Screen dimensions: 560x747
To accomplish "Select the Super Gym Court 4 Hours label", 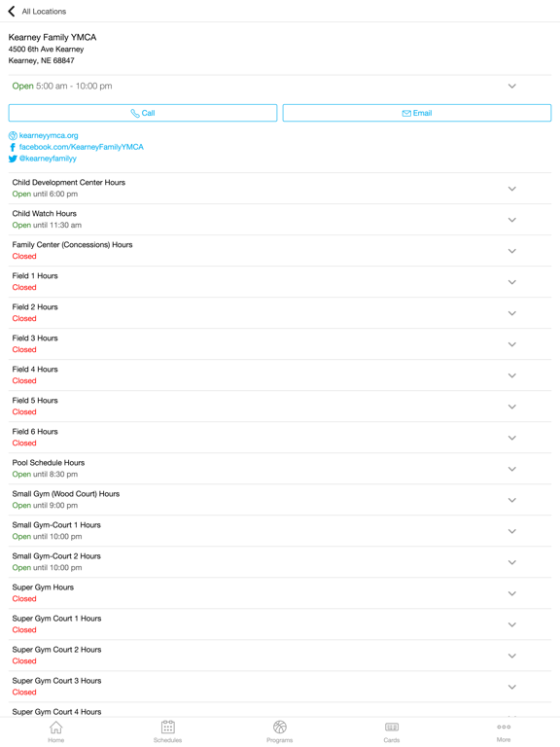I will point(56,712).
